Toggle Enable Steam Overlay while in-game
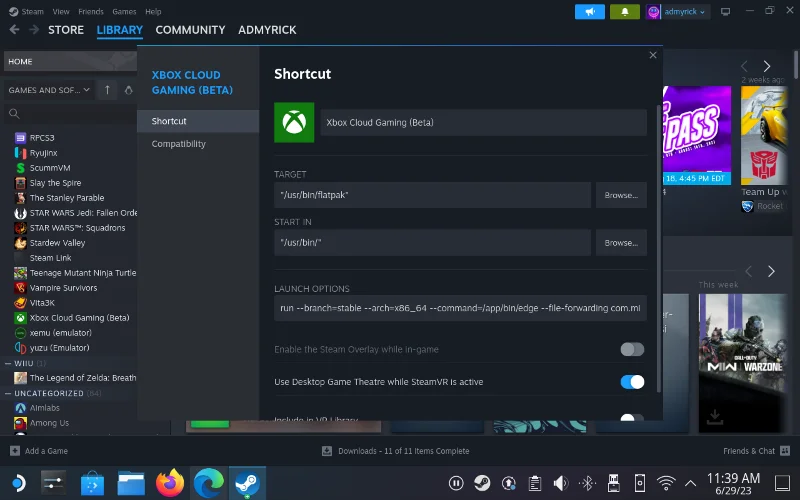This screenshot has width=800, height=500. tap(632, 349)
